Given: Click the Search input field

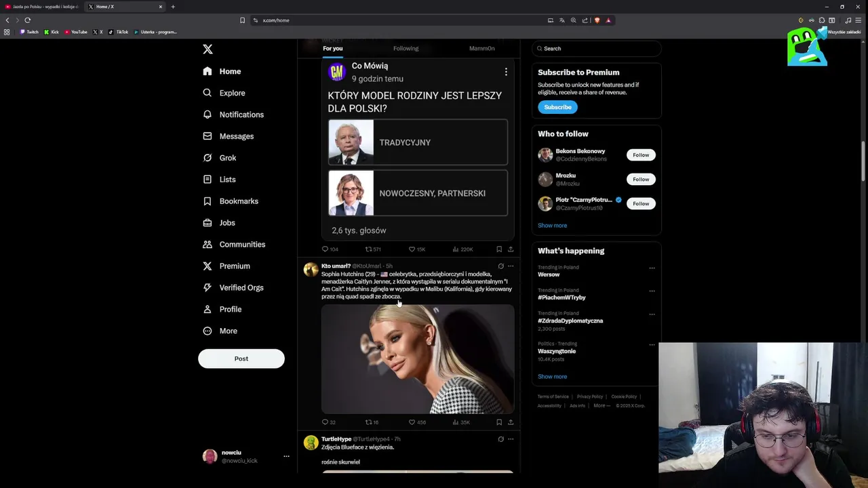Looking at the screenshot, I should click(x=596, y=48).
